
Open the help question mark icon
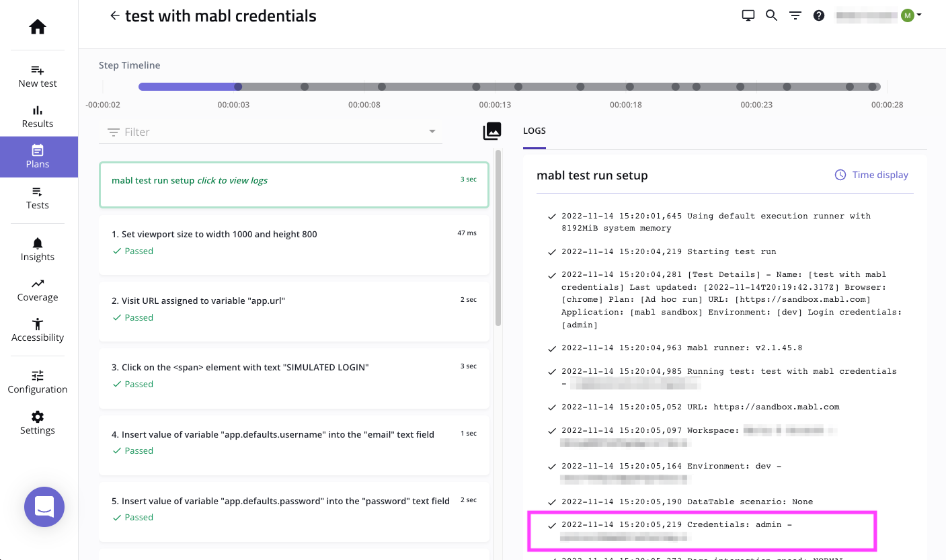click(x=818, y=15)
